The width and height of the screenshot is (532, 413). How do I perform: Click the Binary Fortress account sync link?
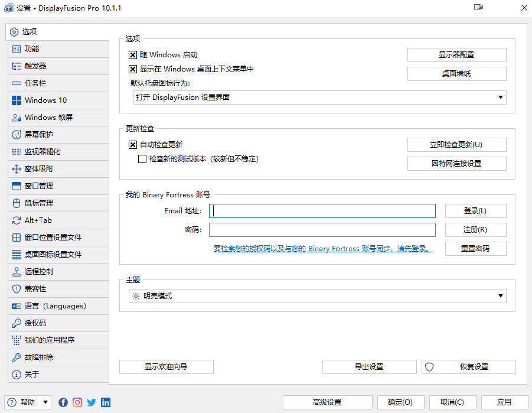pyautogui.click(x=323, y=249)
